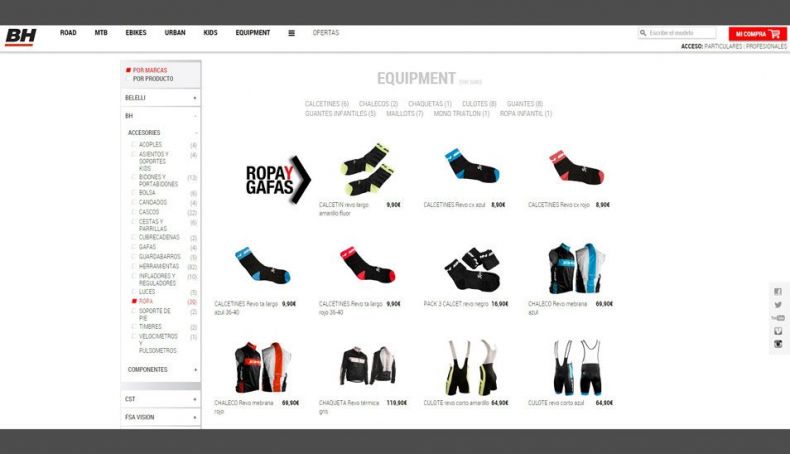790x454 pixels.
Task: Open Culote revo corto amarillo image
Action: [472, 367]
